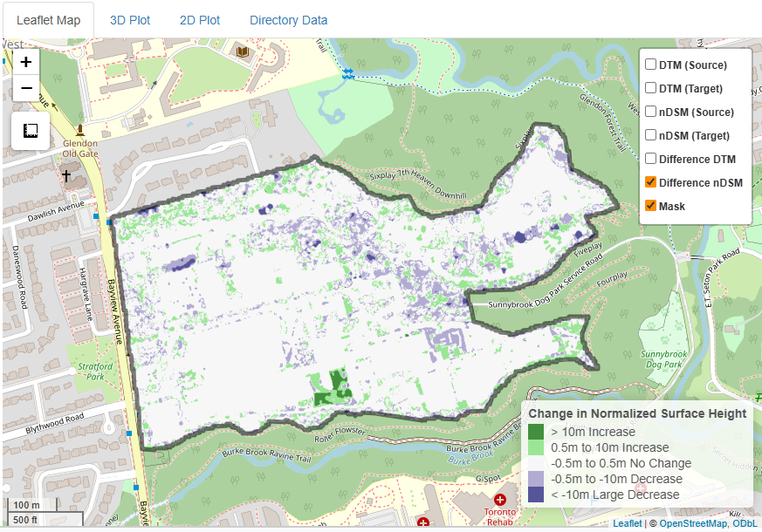Open the Directory Data tab
This screenshot has height=532, width=762.
(288, 19)
